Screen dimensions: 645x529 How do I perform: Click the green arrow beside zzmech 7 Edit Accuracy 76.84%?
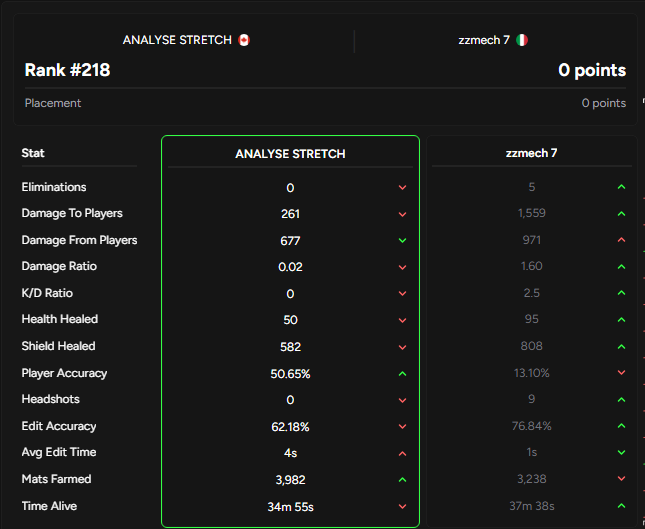point(622,426)
